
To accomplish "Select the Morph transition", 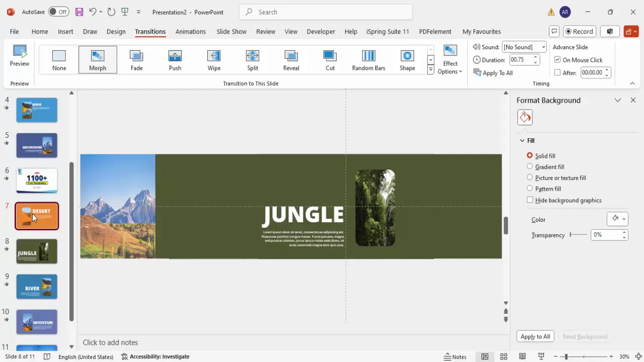I will point(98,60).
